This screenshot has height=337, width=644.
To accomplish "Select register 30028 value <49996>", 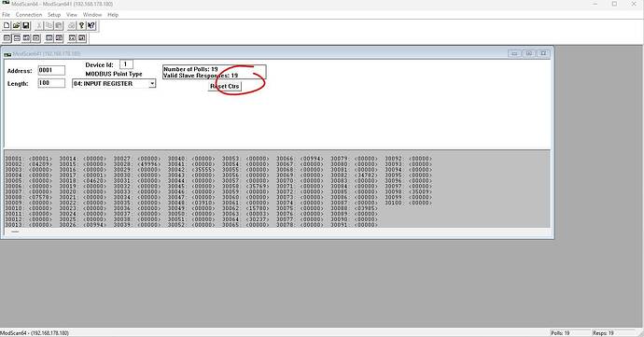I will (149, 164).
